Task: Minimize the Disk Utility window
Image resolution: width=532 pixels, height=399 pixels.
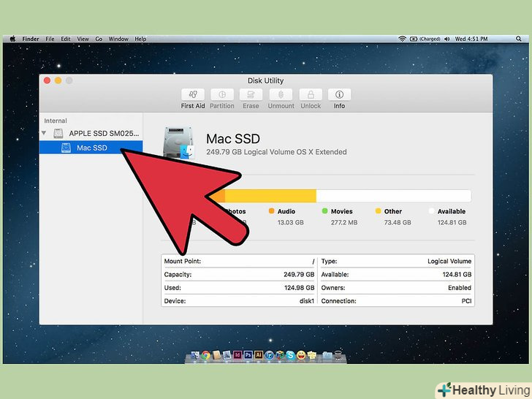Action: pyautogui.click(x=58, y=80)
